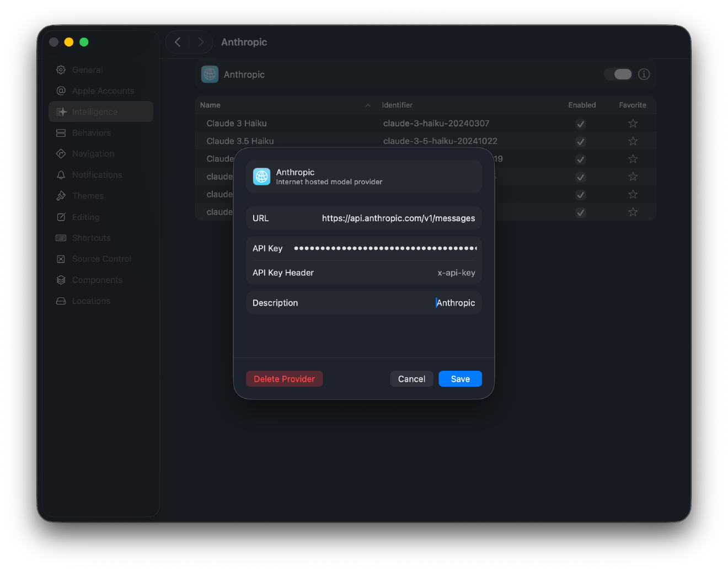Screen dimensions: 728x571
Task: Uncheck Enabled for Claude 3 Haiku
Action: point(580,124)
